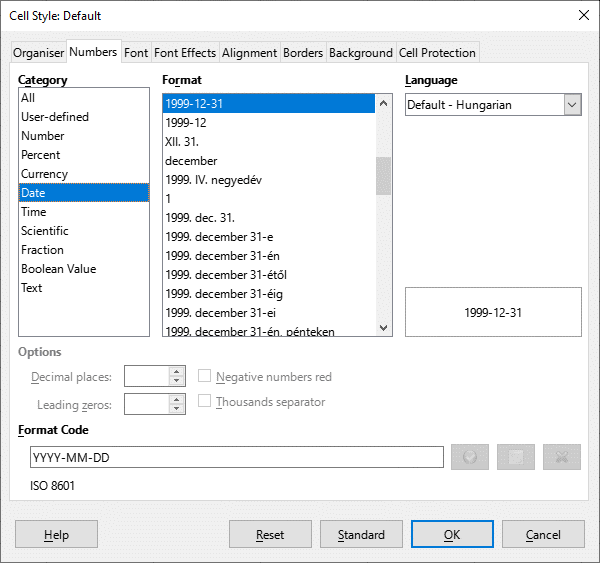Image resolution: width=600 pixels, height=563 pixels.
Task: Open the Language dropdown list
Action: (x=572, y=105)
